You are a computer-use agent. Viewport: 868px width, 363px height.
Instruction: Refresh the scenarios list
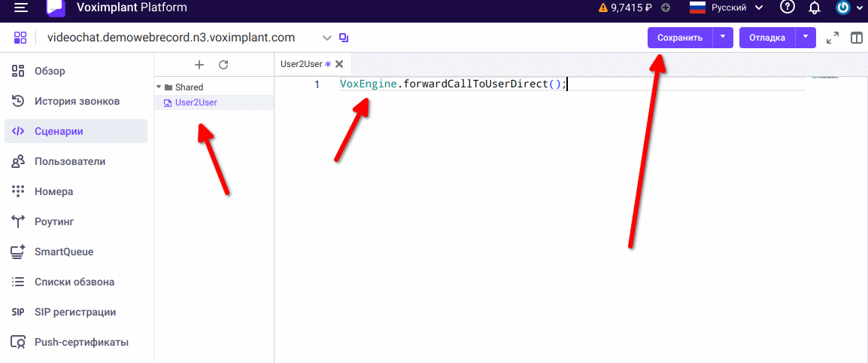click(x=223, y=65)
